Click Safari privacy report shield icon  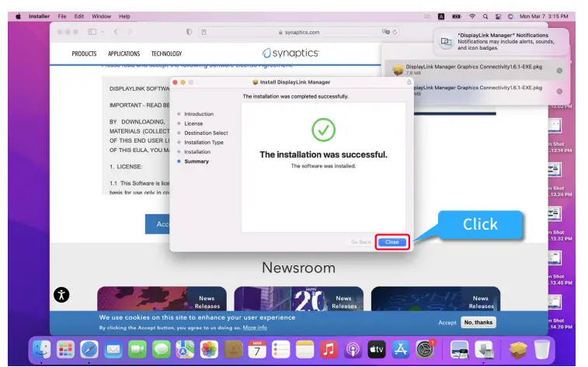pos(189,32)
